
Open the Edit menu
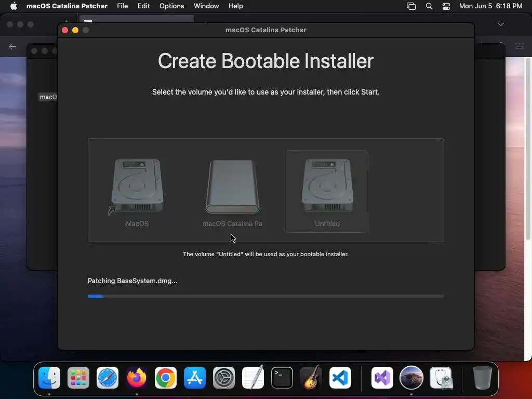coord(144,6)
